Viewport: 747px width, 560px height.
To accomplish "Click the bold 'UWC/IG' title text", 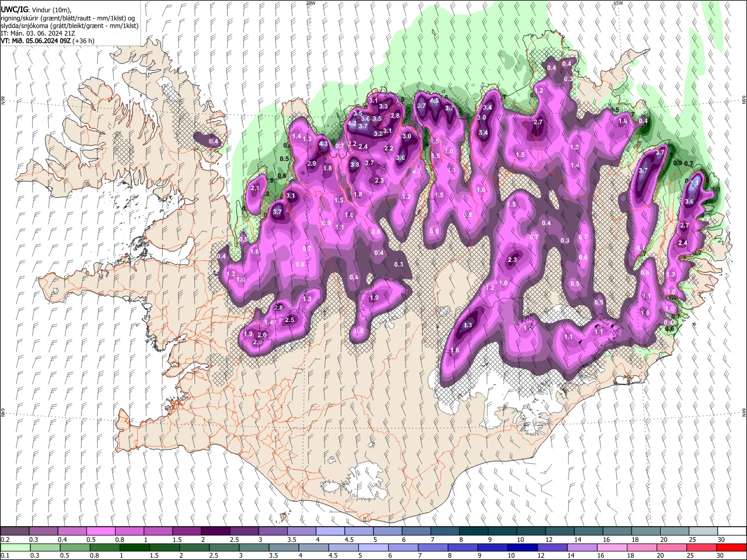I will (14, 9).
